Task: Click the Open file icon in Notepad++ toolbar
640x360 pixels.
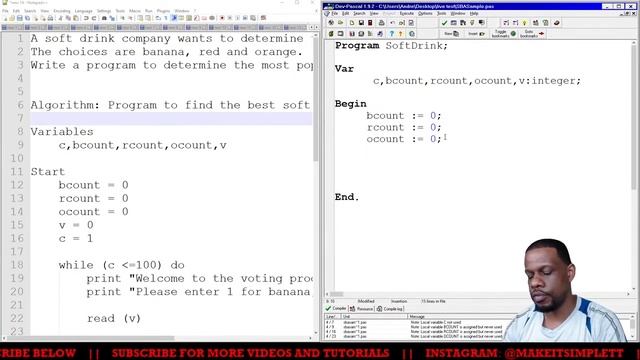Action: coord(12,18)
